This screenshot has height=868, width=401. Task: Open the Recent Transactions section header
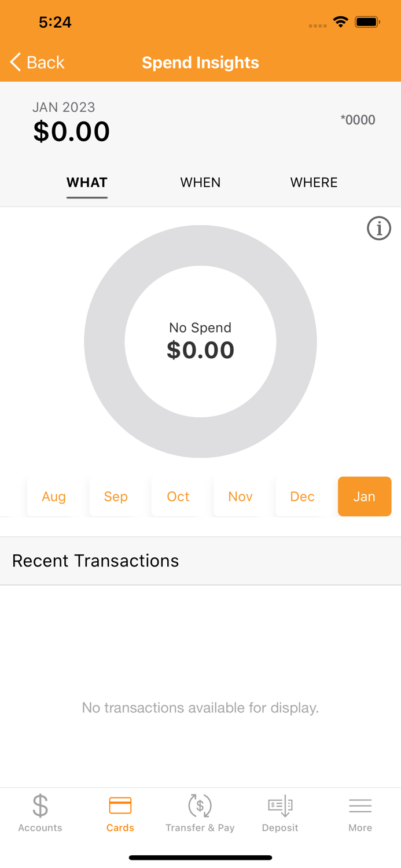[95, 560]
